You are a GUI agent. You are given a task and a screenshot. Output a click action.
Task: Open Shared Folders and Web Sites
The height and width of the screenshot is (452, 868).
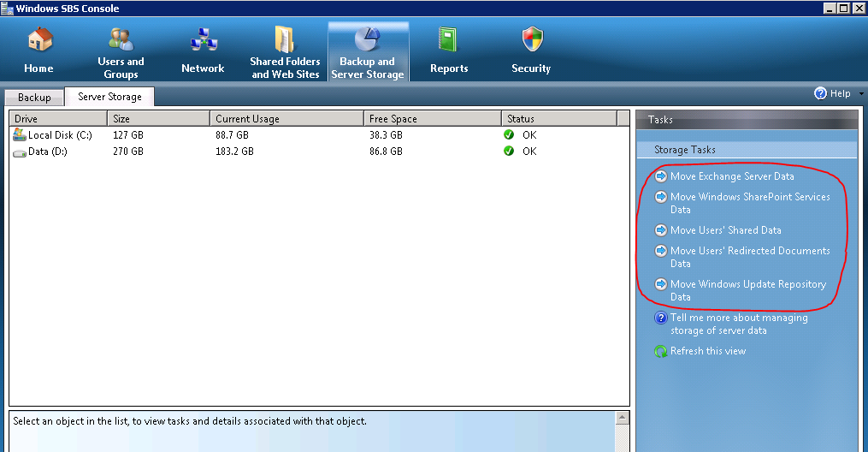(x=285, y=41)
